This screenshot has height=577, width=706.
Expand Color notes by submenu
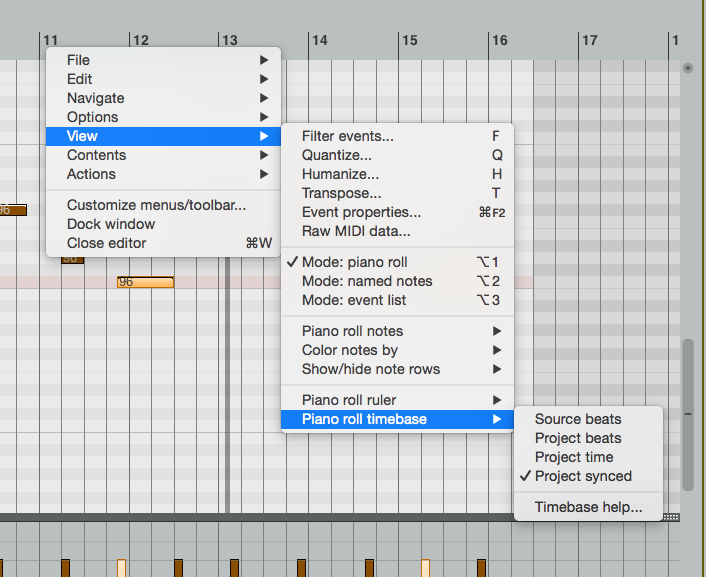(x=350, y=350)
